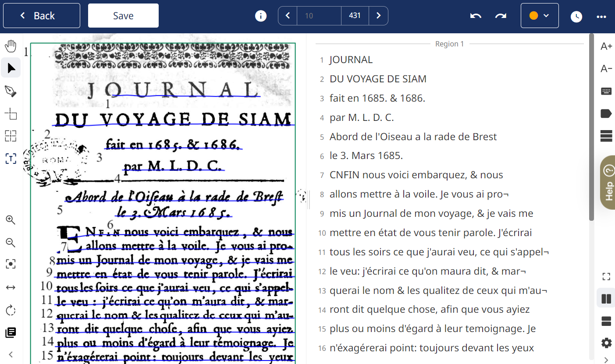The image size is (615, 364).
Task: Click the redo arrow
Action: click(501, 16)
